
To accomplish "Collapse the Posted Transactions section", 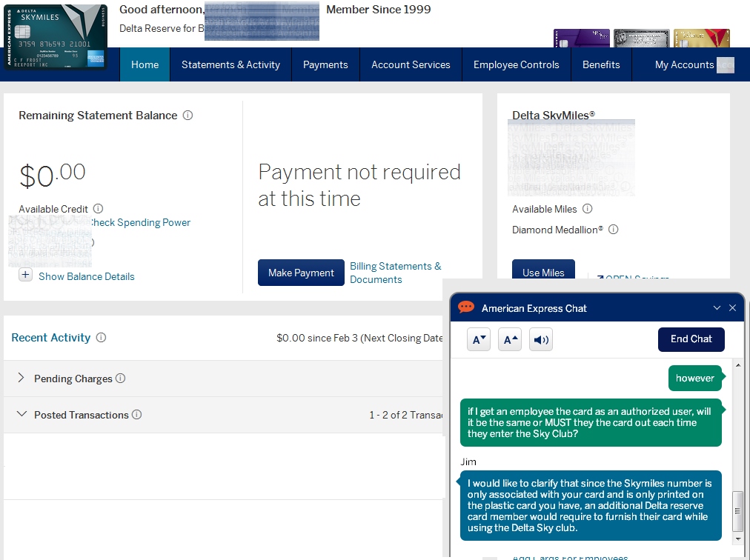I will 21,415.
